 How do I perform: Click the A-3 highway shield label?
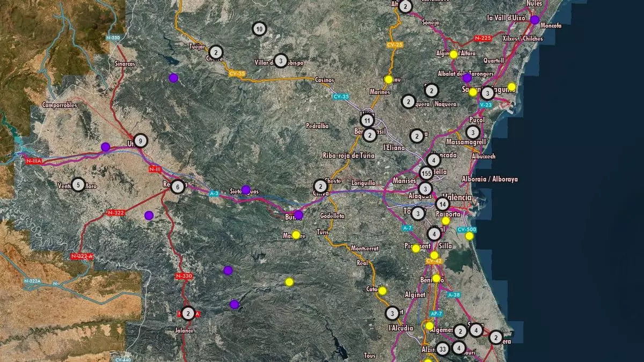tap(214, 194)
